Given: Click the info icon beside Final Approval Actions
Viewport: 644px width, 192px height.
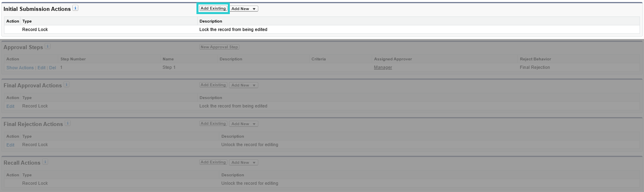Looking at the screenshot, I should pos(67,85).
